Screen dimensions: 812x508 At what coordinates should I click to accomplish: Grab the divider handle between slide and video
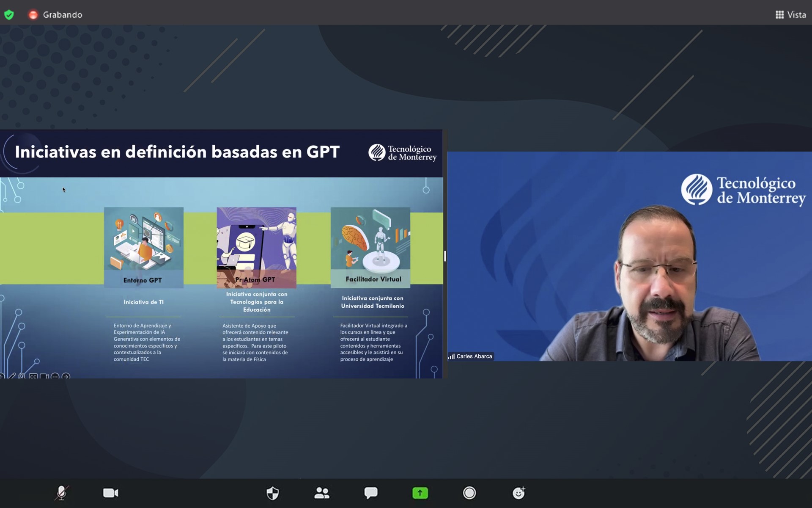click(445, 256)
